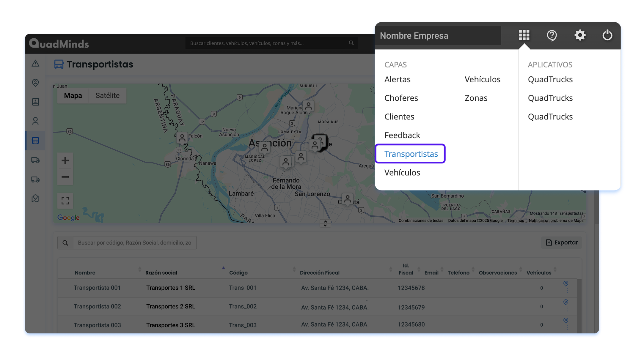Focus the table search by código field
The width and height of the screenshot is (644, 356).
[134, 243]
